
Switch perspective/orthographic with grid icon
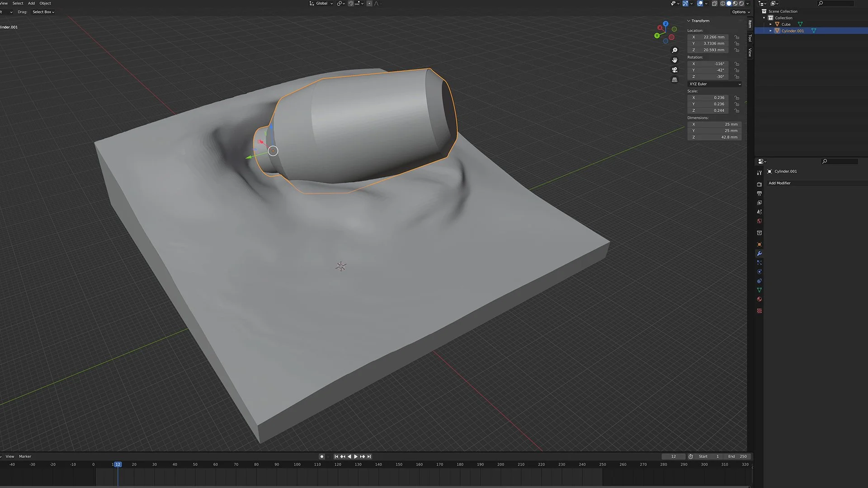tap(675, 80)
